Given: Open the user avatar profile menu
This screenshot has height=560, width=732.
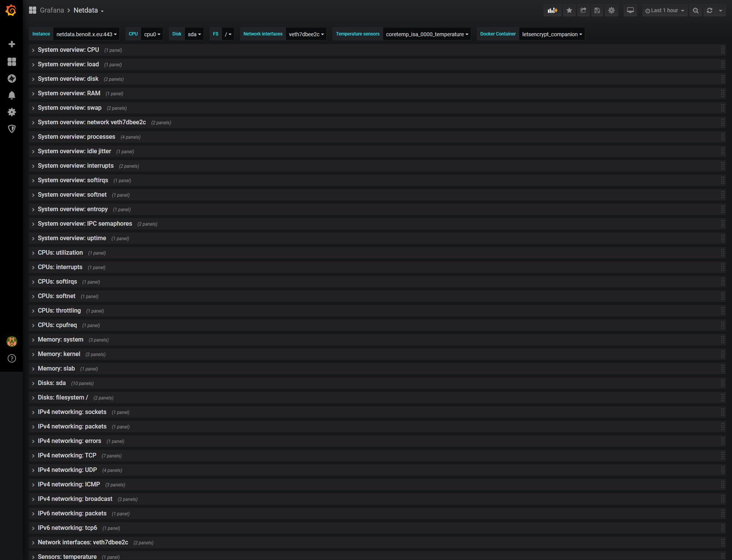Looking at the screenshot, I should point(12,342).
